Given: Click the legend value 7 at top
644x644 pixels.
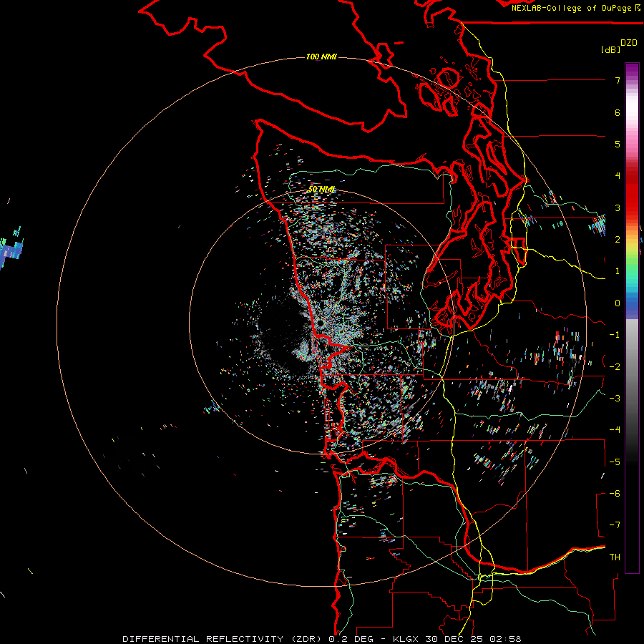Looking at the screenshot, I should click(x=618, y=80).
